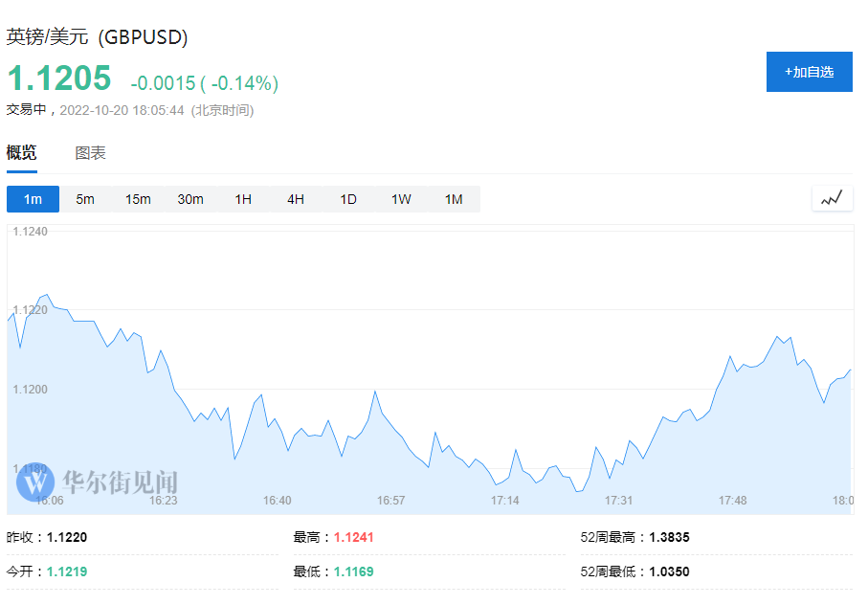Click the line chart type icon

[x=832, y=198]
